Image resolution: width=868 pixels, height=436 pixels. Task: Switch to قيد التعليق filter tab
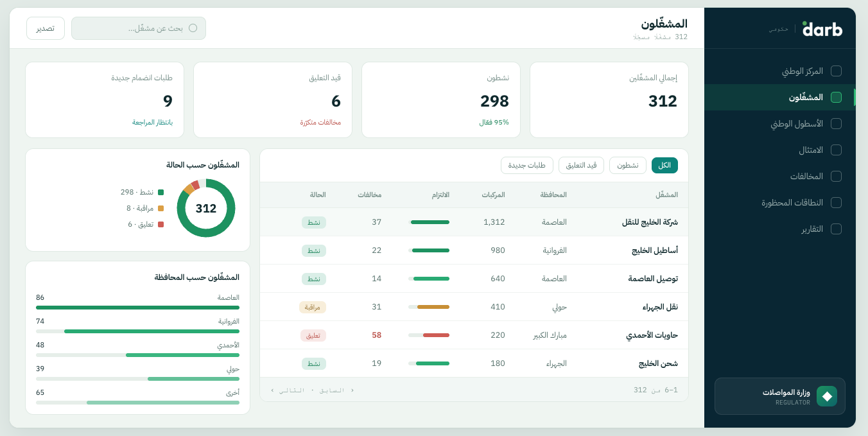point(581,166)
